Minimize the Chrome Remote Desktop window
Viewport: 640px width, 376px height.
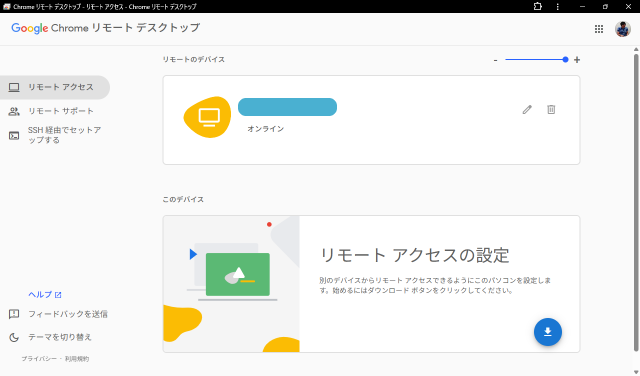(x=582, y=7)
